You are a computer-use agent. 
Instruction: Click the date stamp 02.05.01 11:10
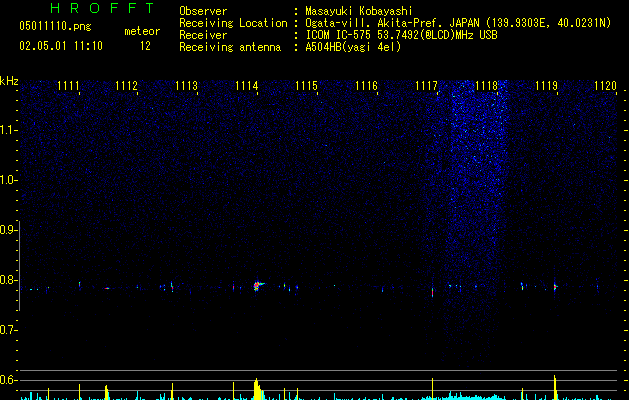pos(61,46)
